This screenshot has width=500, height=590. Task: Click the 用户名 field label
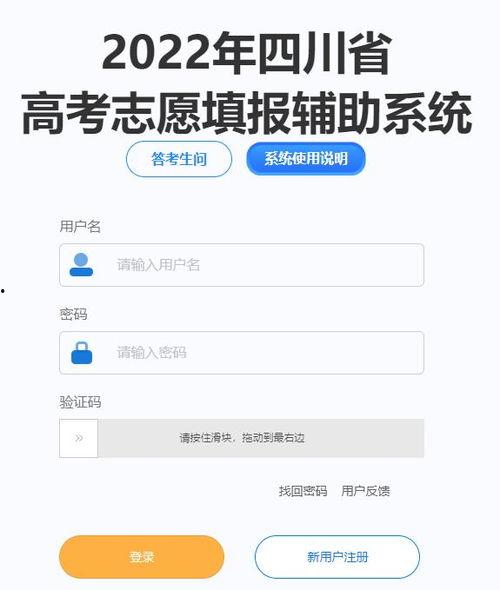(80, 227)
